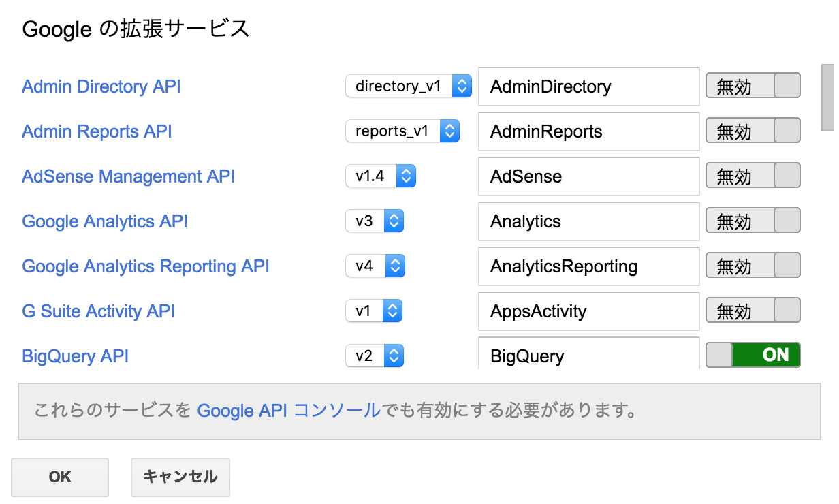Confirm settings with the OK button

pos(59,477)
